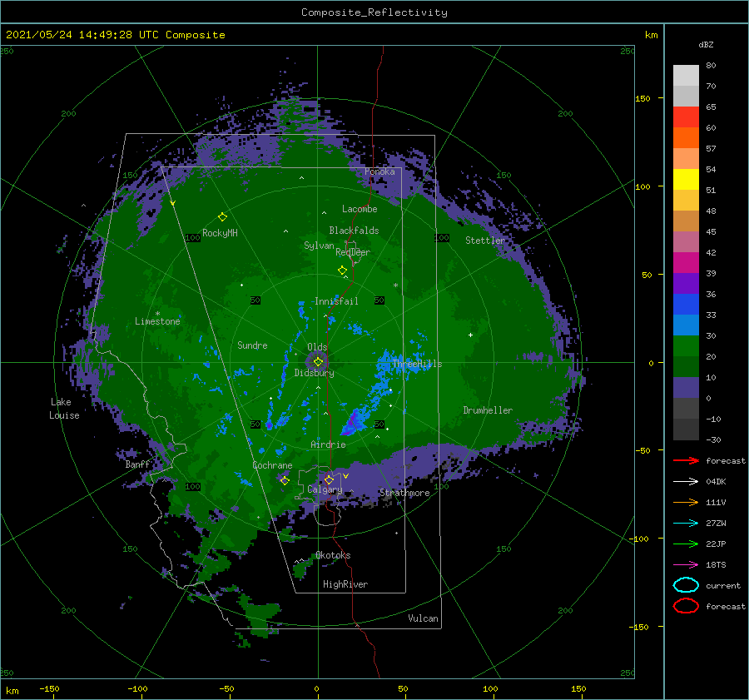749x700 pixels.
Task: Click the HighRiver label
Action: (x=345, y=584)
